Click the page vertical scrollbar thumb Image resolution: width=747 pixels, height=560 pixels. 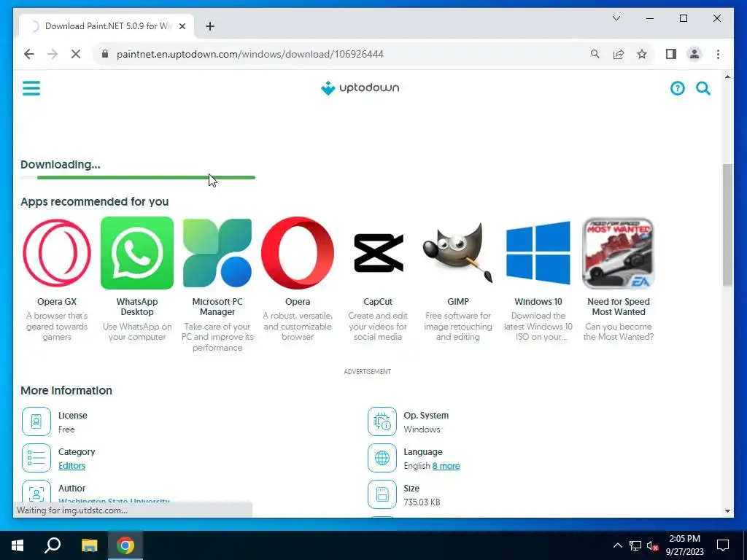click(727, 225)
